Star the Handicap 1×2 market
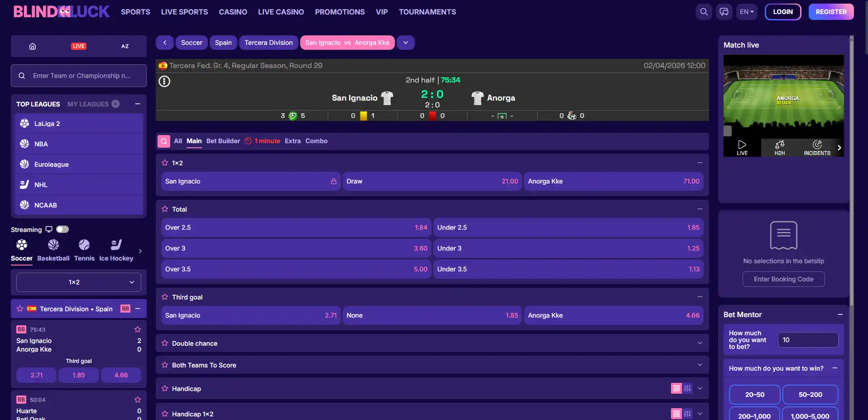 click(165, 414)
